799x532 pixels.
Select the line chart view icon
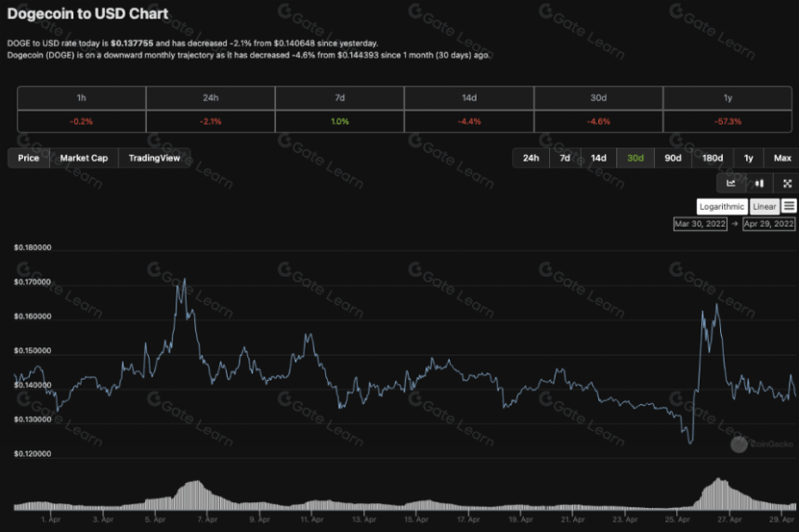click(731, 183)
